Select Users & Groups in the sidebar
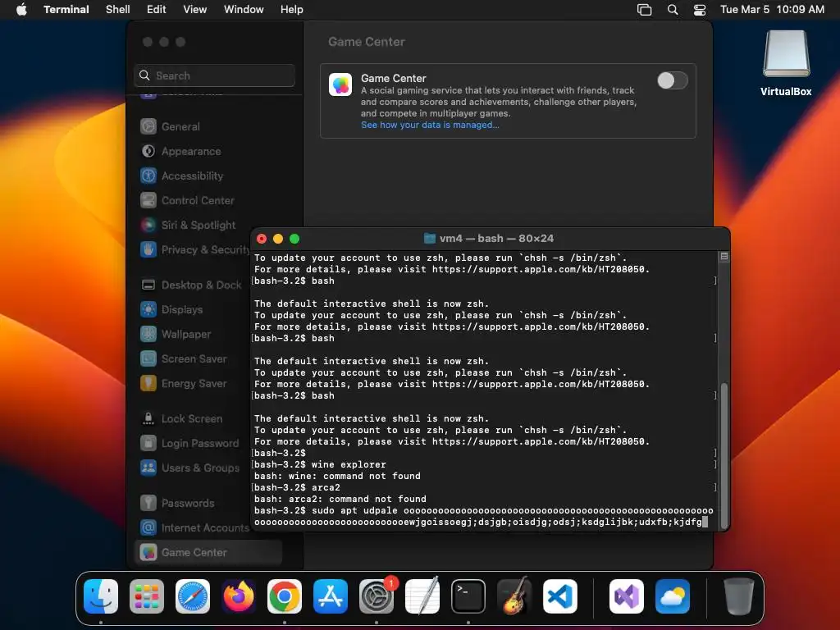 tap(192, 468)
